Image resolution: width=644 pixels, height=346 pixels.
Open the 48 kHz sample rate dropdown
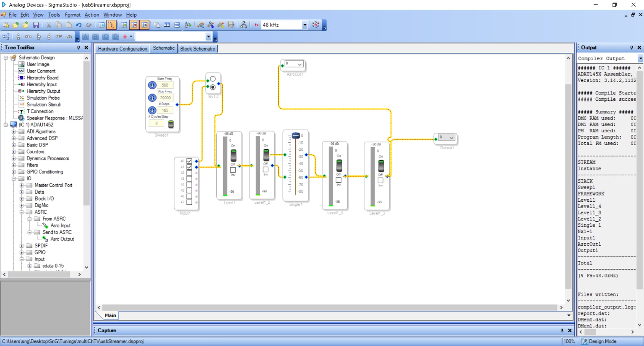pos(305,25)
